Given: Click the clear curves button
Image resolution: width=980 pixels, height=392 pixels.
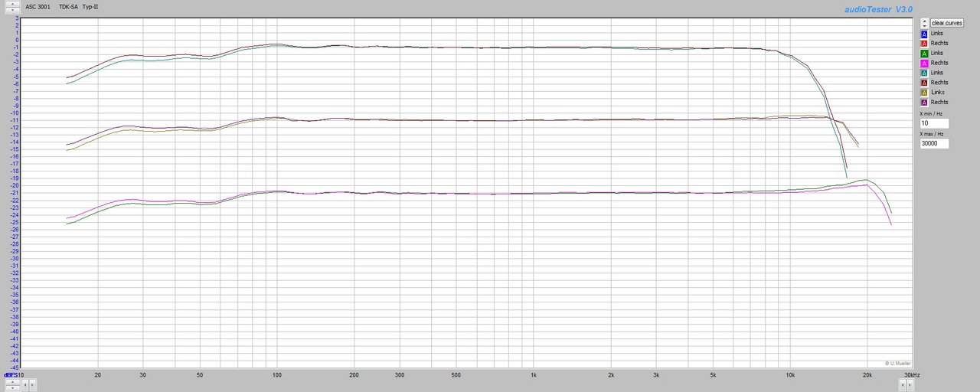Looking at the screenshot, I should click(x=947, y=23).
